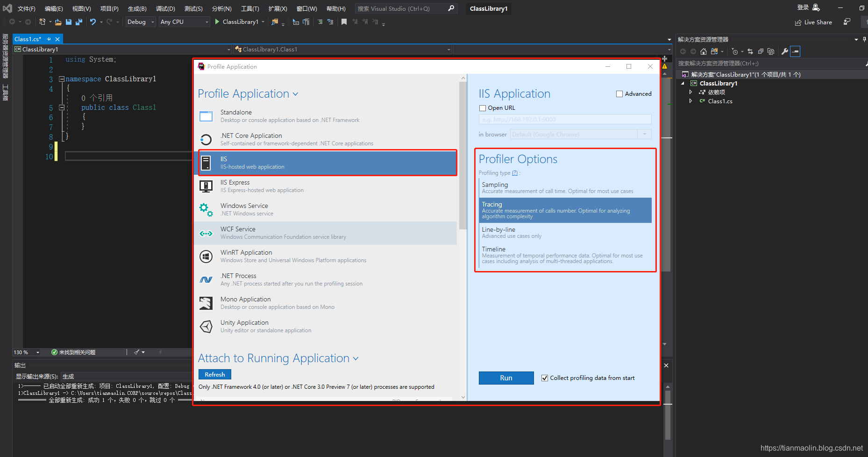Click the Run button

(x=506, y=378)
